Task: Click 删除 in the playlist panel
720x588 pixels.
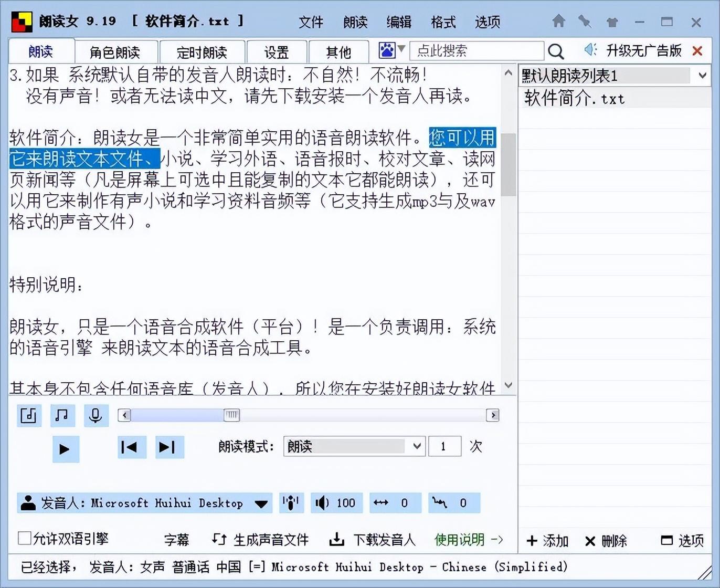Action: (x=606, y=541)
